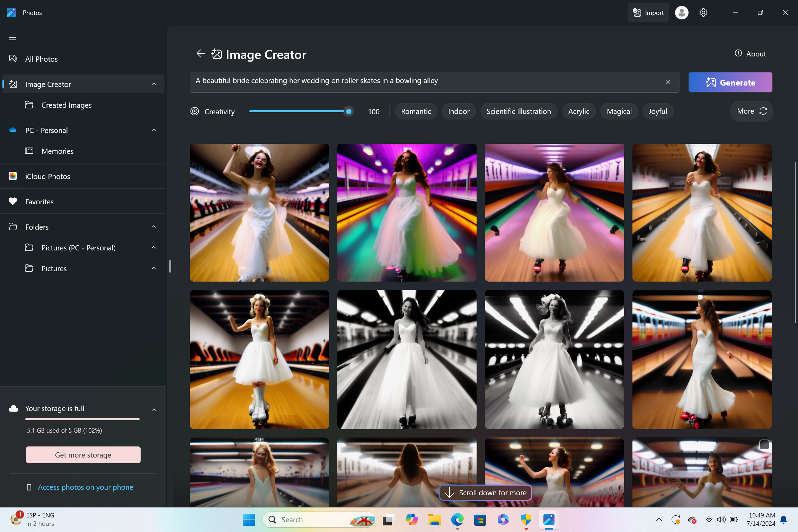Open Copilot from the taskbar

411,520
